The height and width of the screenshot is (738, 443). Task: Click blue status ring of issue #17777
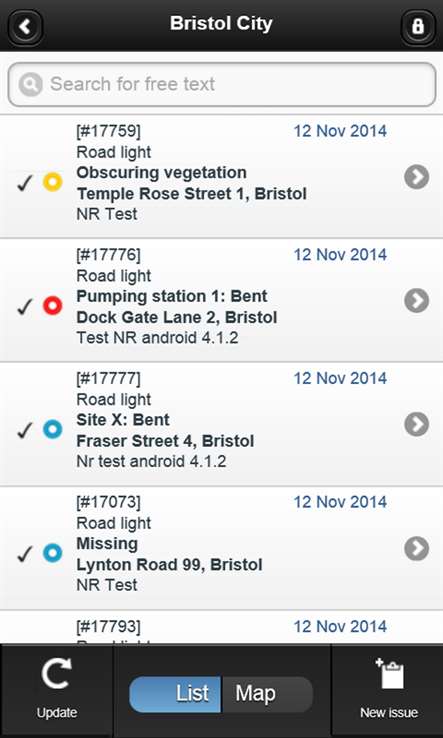pos(53,429)
